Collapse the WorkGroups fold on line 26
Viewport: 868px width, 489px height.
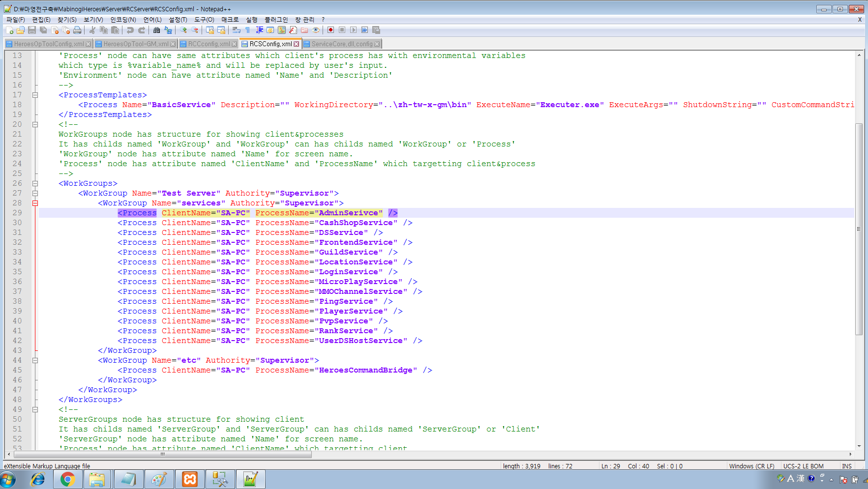coord(35,183)
